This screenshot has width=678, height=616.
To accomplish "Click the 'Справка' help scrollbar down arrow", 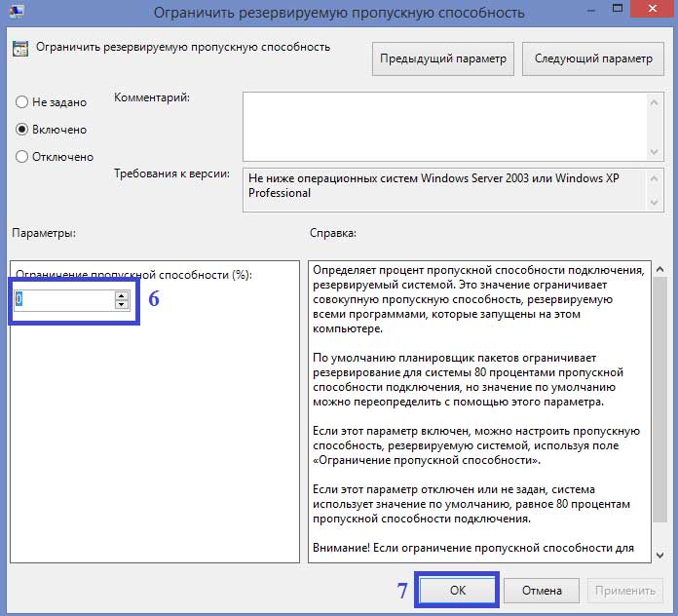I will [659, 555].
